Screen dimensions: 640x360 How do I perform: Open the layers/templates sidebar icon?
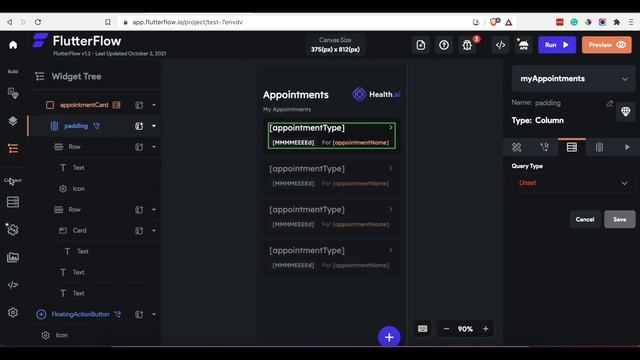[13, 121]
